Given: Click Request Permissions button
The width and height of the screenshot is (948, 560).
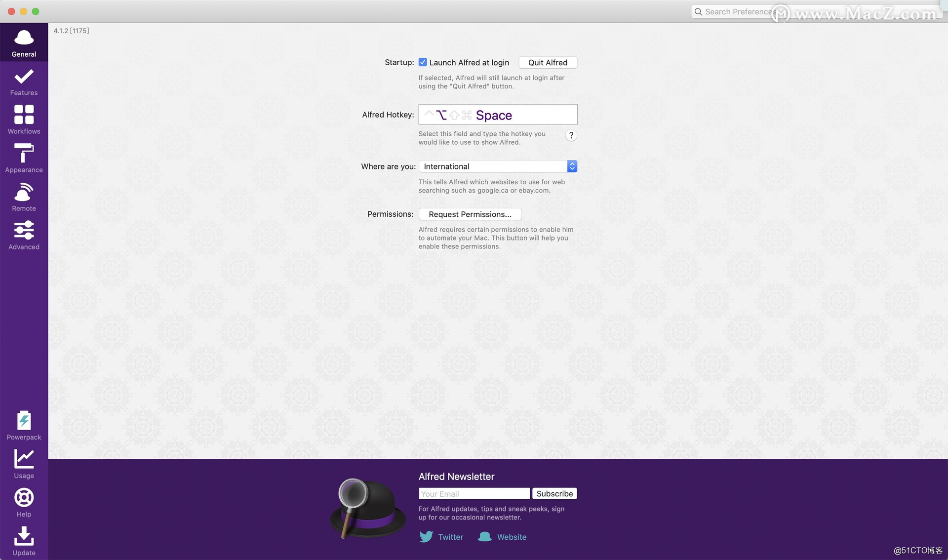Looking at the screenshot, I should pos(470,213).
